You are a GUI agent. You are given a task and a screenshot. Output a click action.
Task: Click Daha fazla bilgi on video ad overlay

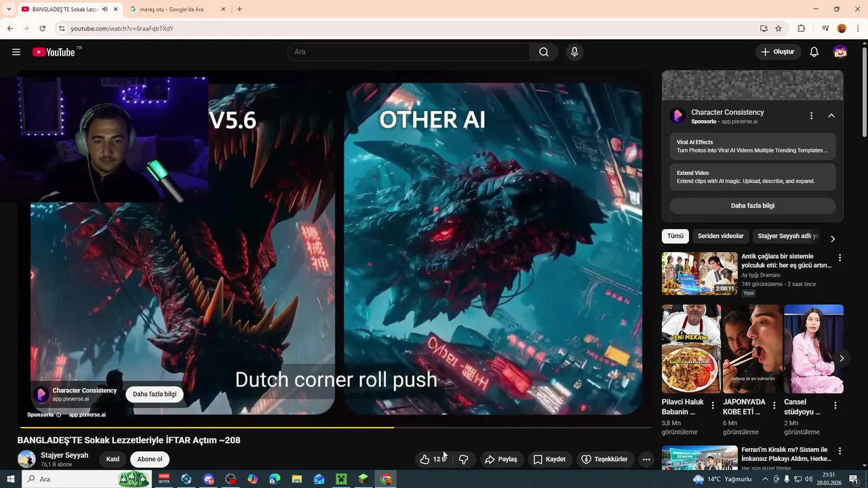(155, 394)
